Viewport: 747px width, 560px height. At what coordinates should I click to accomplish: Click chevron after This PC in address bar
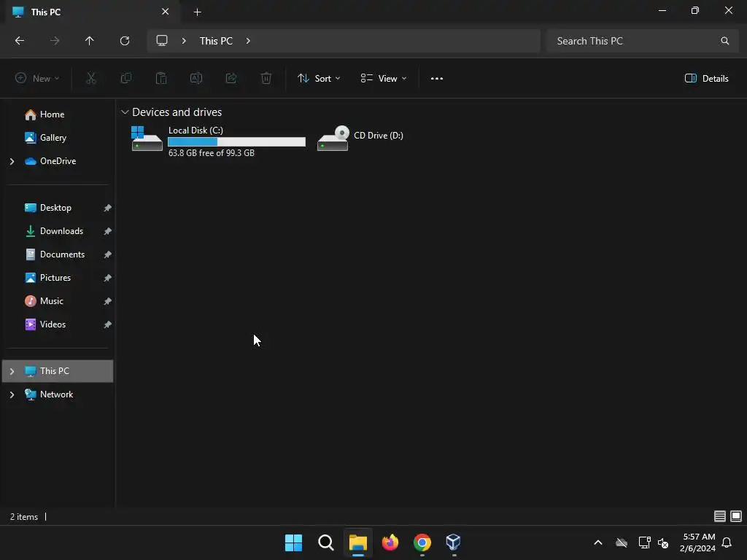tap(248, 41)
